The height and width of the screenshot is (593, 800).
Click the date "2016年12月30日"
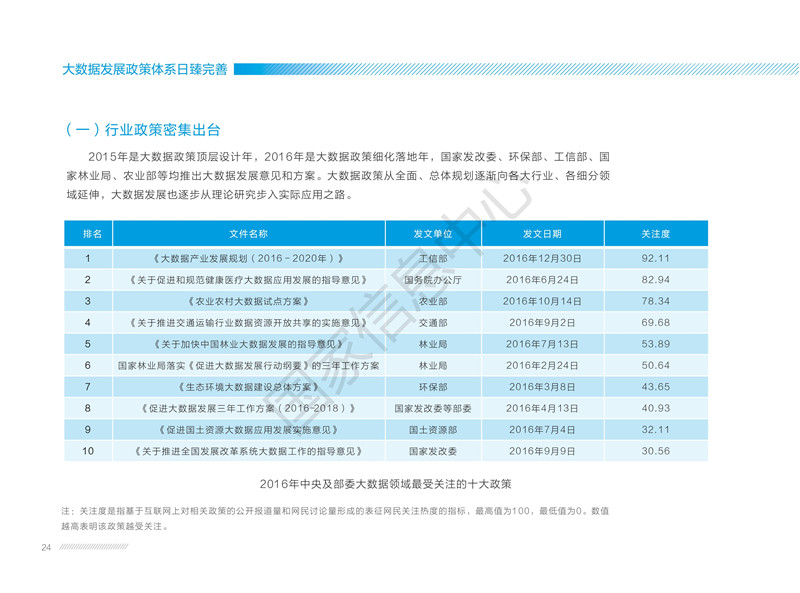coord(542,259)
